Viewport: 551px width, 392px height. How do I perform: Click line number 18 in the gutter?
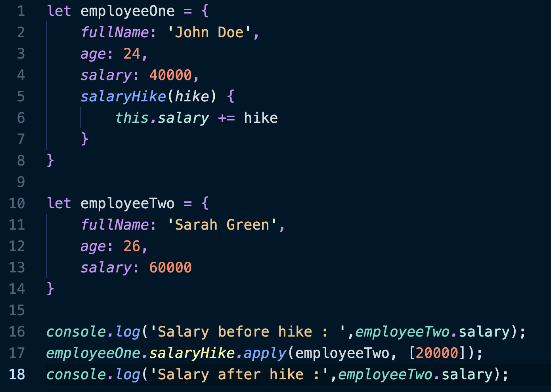pos(17,375)
